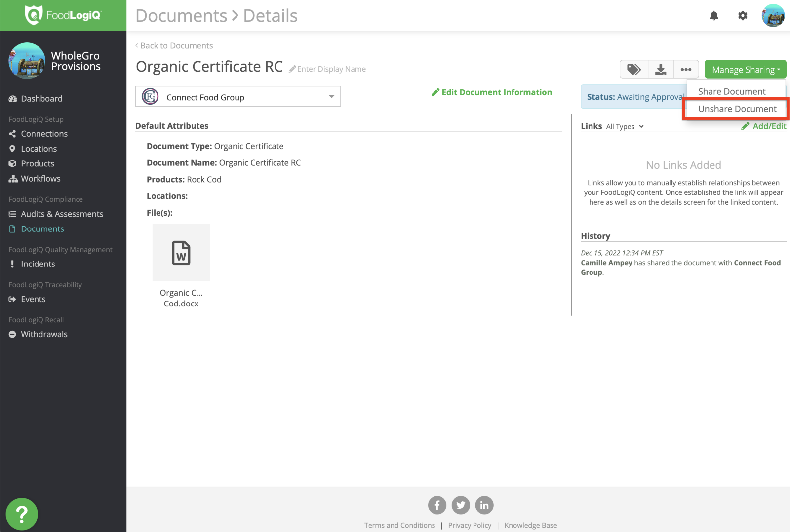
Task: Open the Links All Types filter
Action: [625, 127]
